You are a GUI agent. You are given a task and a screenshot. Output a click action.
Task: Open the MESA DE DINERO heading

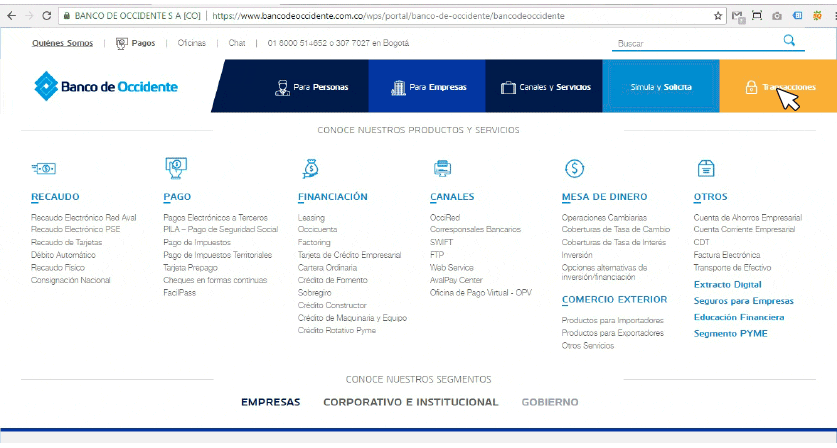point(604,197)
